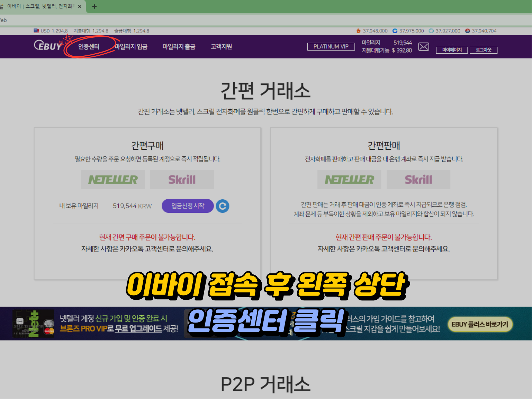
Task: Click 현재 간편 판매 주문이 불가능합니다 notice
Action: pyautogui.click(x=384, y=237)
